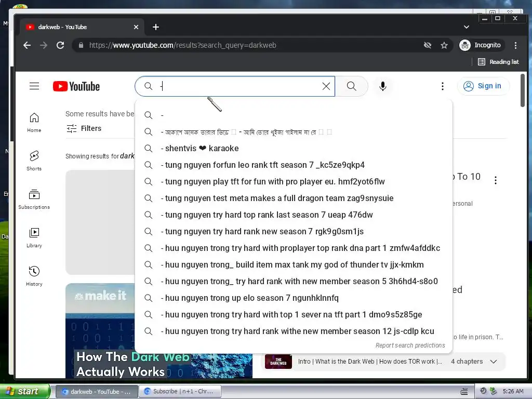Go to the YouTube logo home link

click(76, 87)
